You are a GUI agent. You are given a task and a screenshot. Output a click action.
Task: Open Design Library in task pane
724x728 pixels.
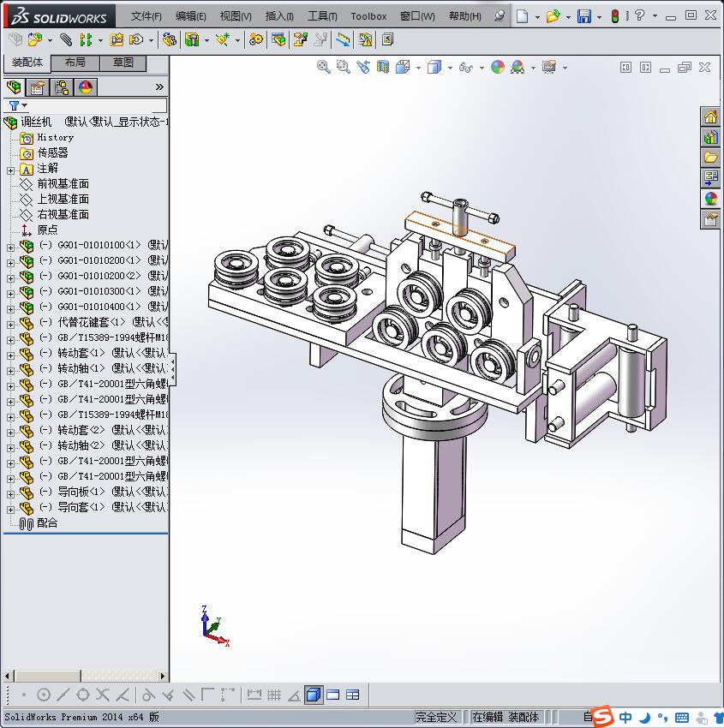(710, 137)
